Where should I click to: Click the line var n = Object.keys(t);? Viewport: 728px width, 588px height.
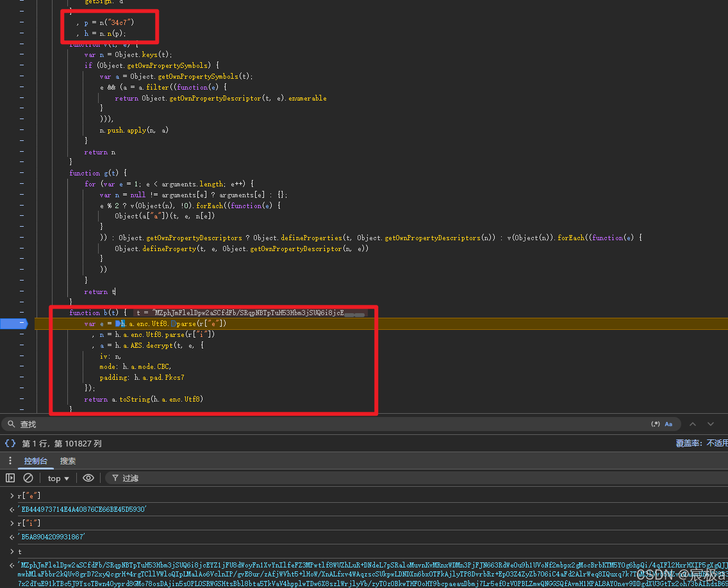128,54
